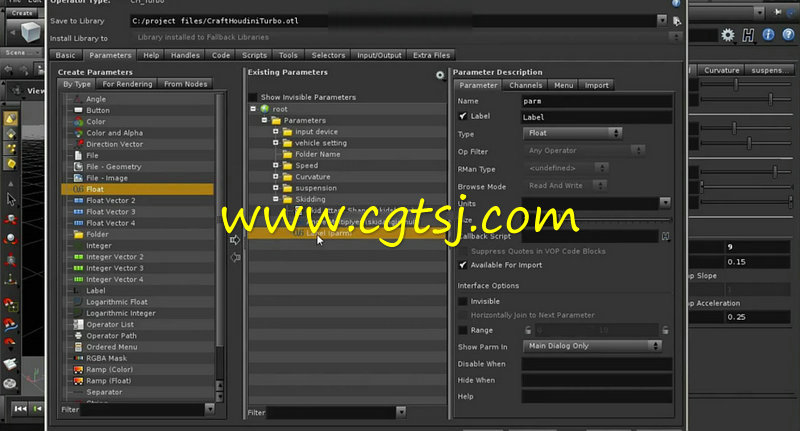Select Float Vector 3 parameter type
The height and width of the screenshot is (431, 800).
pos(111,212)
